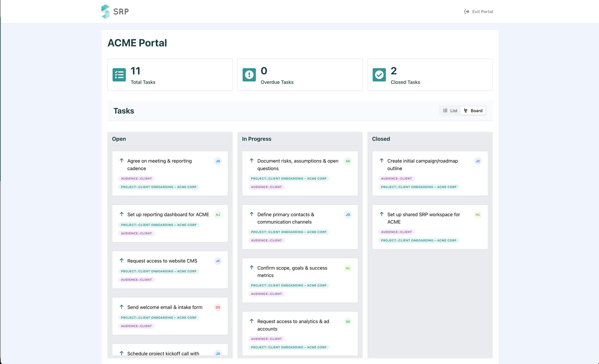Click AUDIENCE::CLIENT tag on Agree on meeting card
This screenshot has height=364, width=599.
[136, 179]
